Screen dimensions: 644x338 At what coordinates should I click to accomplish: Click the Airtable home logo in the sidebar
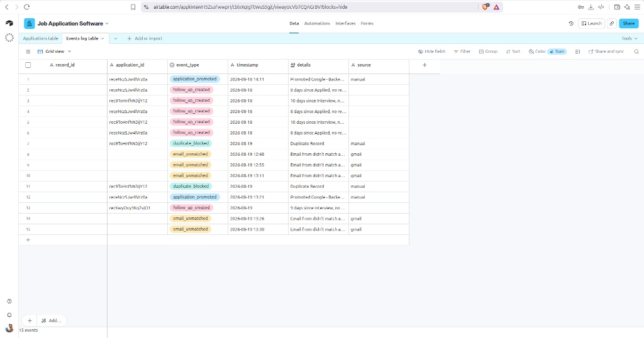click(x=9, y=23)
